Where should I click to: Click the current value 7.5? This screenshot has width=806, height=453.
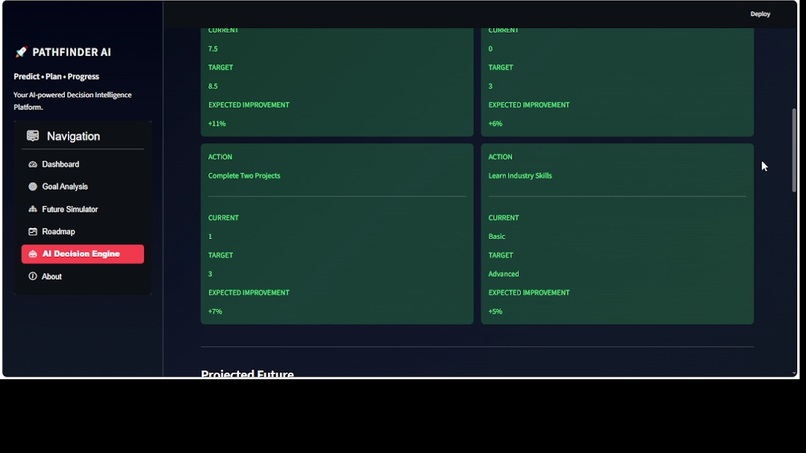pyautogui.click(x=213, y=49)
